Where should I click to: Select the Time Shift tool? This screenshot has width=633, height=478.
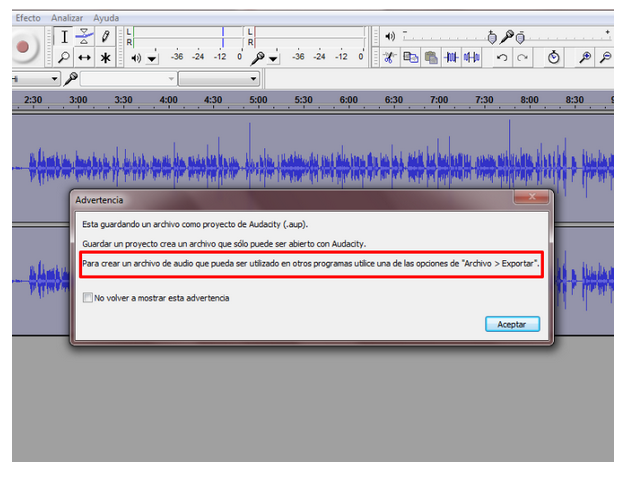[x=84, y=58]
